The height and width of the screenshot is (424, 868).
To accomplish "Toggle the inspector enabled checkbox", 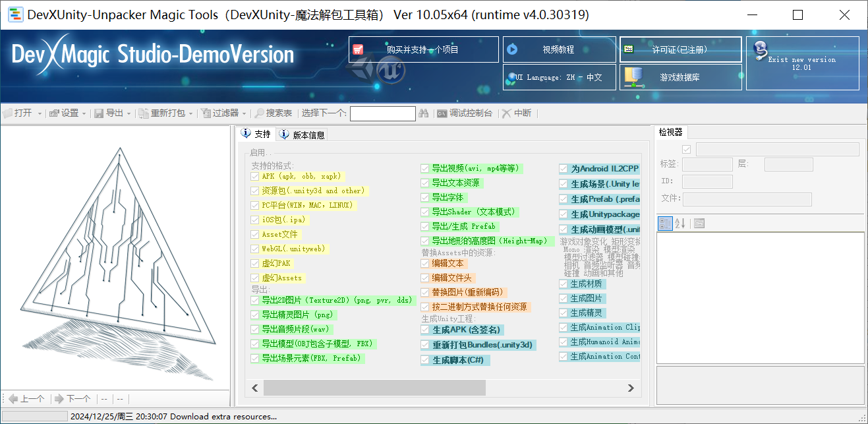I will point(687,149).
